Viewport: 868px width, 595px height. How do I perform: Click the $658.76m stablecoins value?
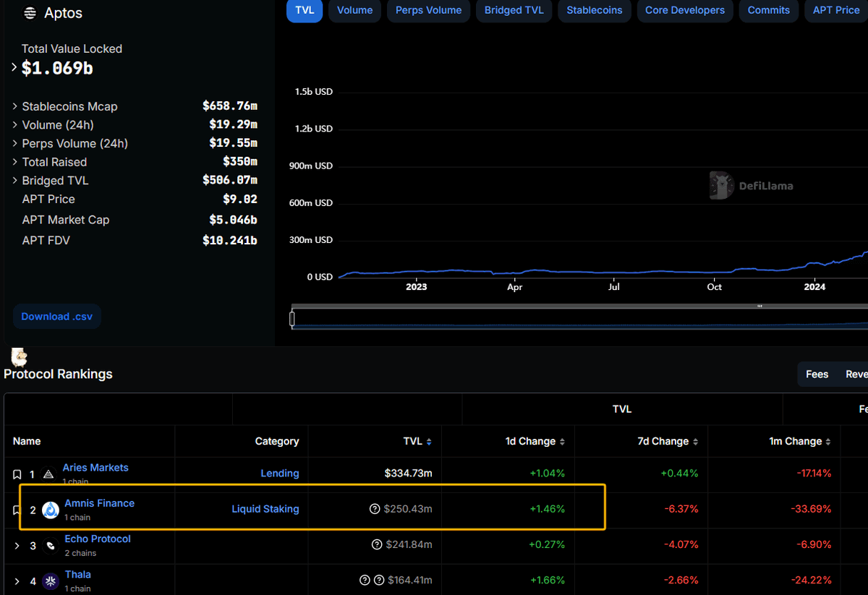point(230,106)
